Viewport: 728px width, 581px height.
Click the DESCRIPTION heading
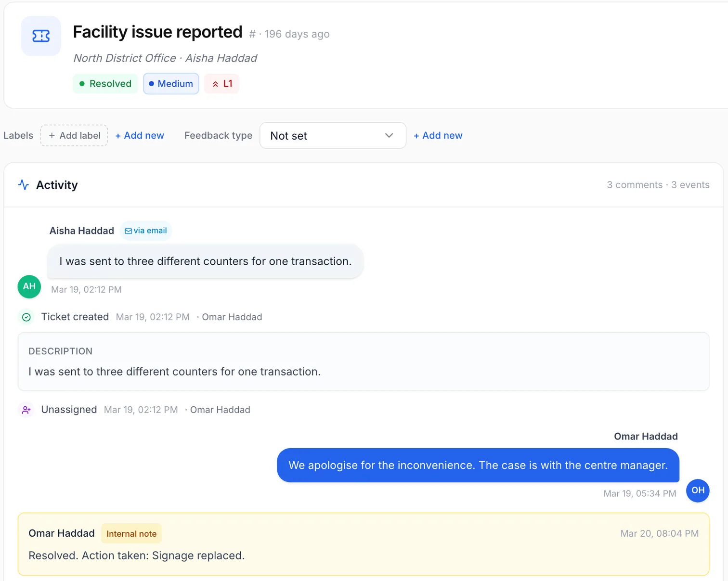click(61, 351)
